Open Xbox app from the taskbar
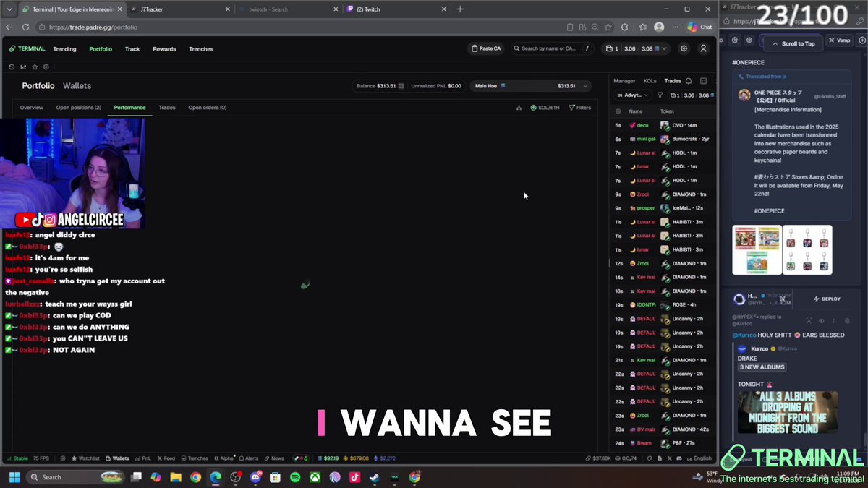 [x=315, y=477]
